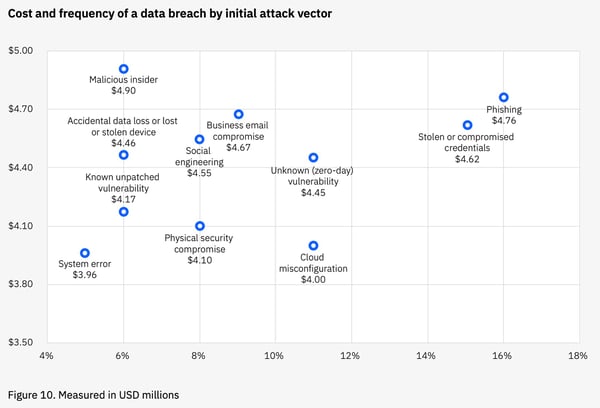Select the Accidental data loss point marker

[x=124, y=155]
